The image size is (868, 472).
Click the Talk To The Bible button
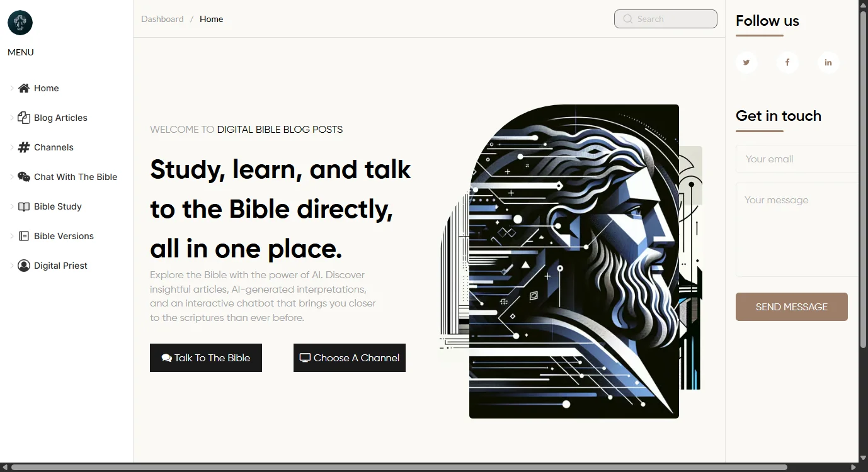pos(205,357)
